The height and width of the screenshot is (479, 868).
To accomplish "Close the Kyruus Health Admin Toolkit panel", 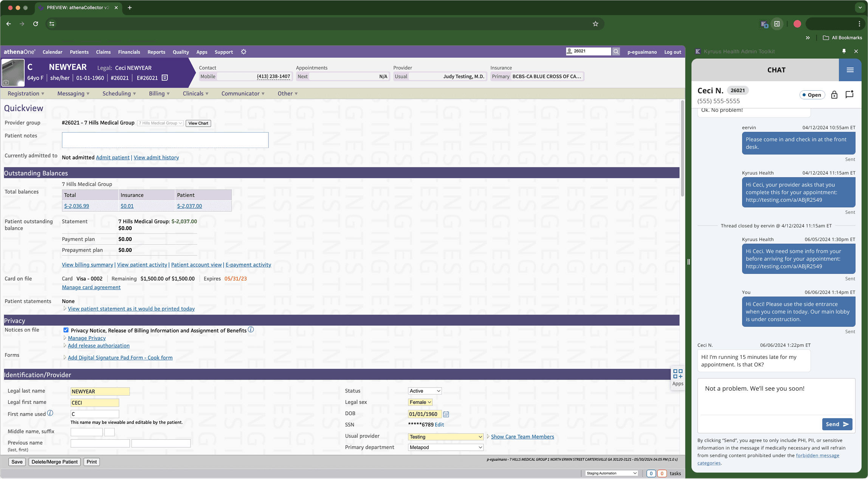I will 856,51.
